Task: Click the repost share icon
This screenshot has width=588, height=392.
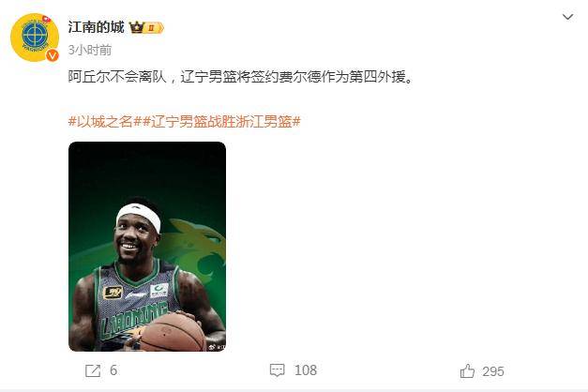Action: pyautogui.click(x=93, y=370)
